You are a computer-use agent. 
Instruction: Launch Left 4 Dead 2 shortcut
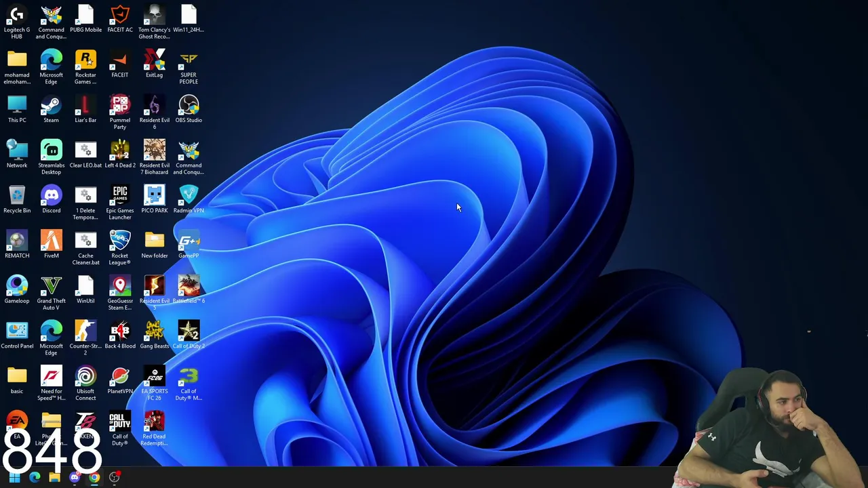click(120, 155)
